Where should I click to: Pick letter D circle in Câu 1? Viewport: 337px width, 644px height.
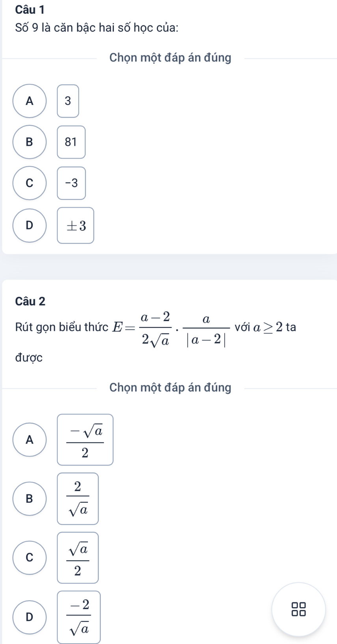tap(30, 225)
